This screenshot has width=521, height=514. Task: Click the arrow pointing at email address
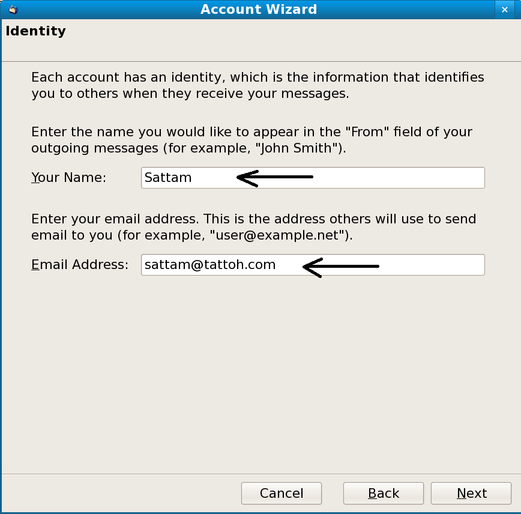[341, 267]
